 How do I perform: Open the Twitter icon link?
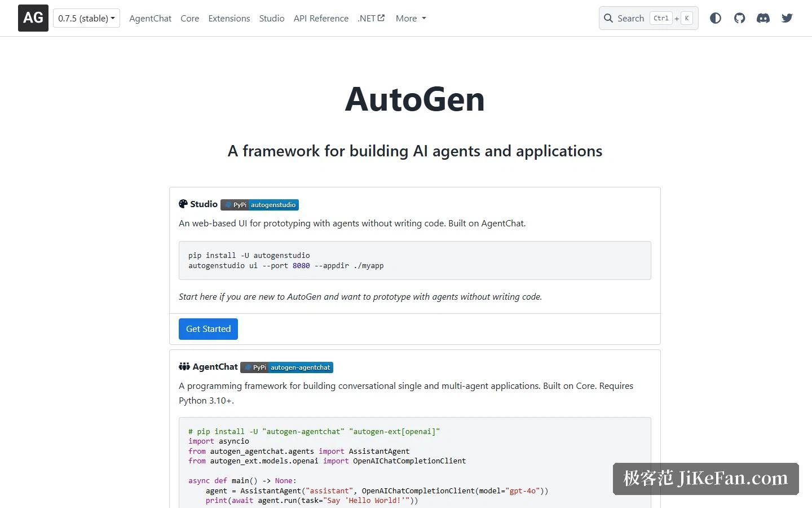787,18
